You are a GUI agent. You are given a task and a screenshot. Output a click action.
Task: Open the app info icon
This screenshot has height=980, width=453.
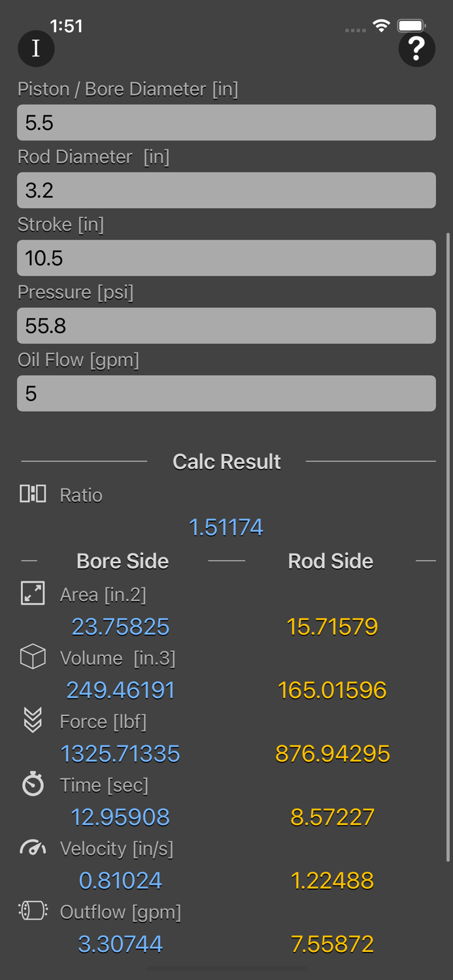click(x=36, y=48)
